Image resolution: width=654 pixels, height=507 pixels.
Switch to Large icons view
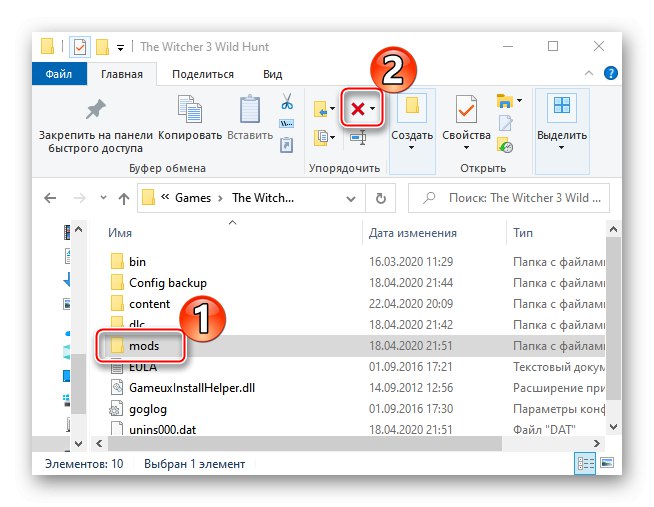pos(607,462)
